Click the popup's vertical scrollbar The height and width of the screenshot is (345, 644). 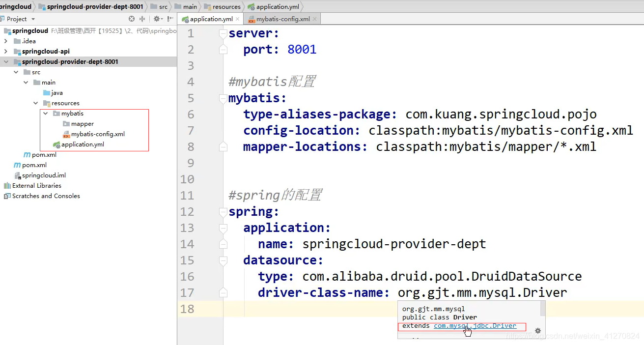click(543, 309)
